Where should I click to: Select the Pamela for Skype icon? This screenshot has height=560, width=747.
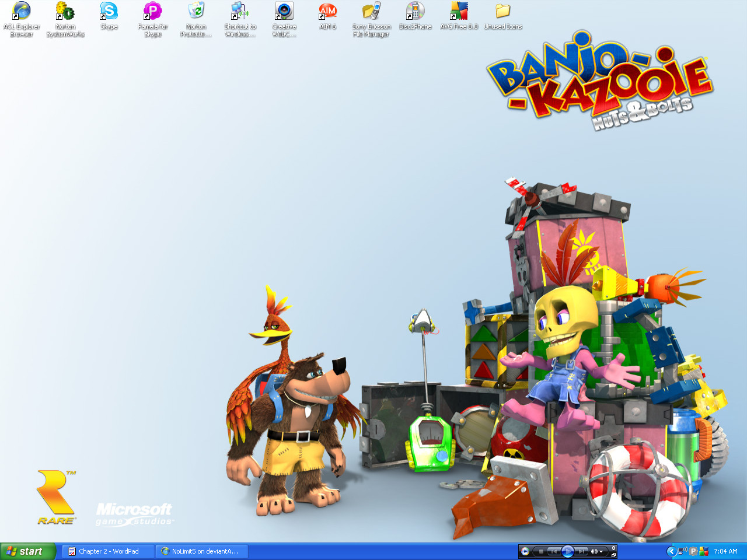[x=153, y=19]
